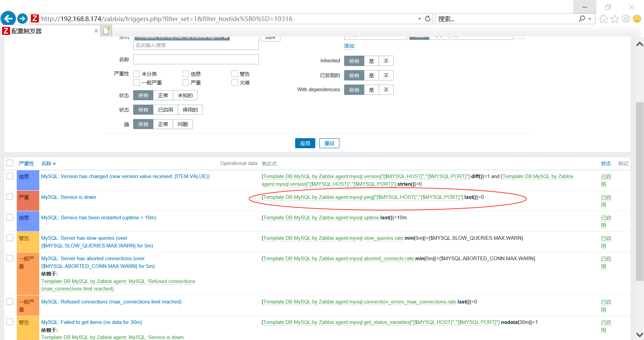
Task: Select 不 for With dependencies filter
Action: pos(386,90)
